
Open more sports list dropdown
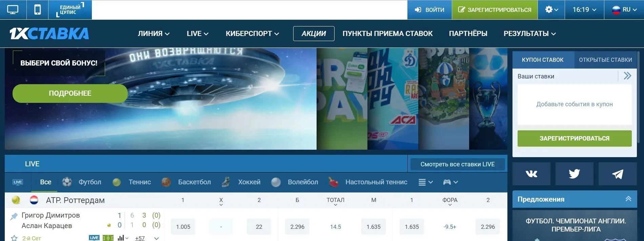426,182
